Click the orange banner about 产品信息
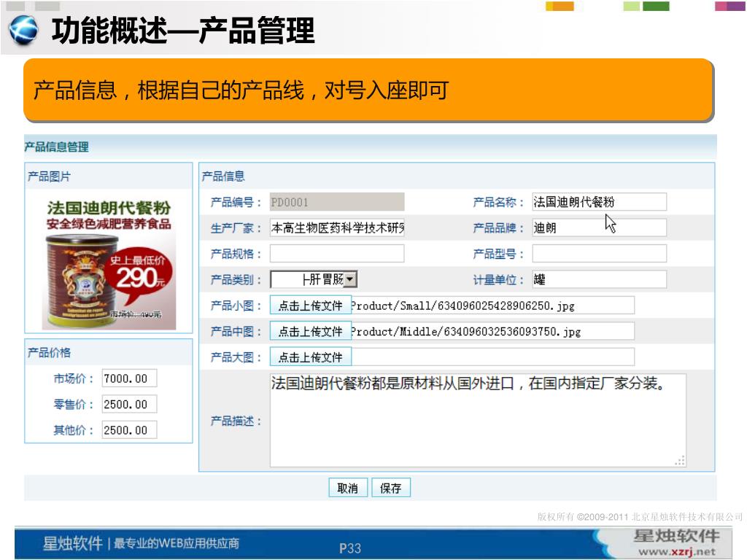The width and height of the screenshot is (747, 560). coord(368,90)
